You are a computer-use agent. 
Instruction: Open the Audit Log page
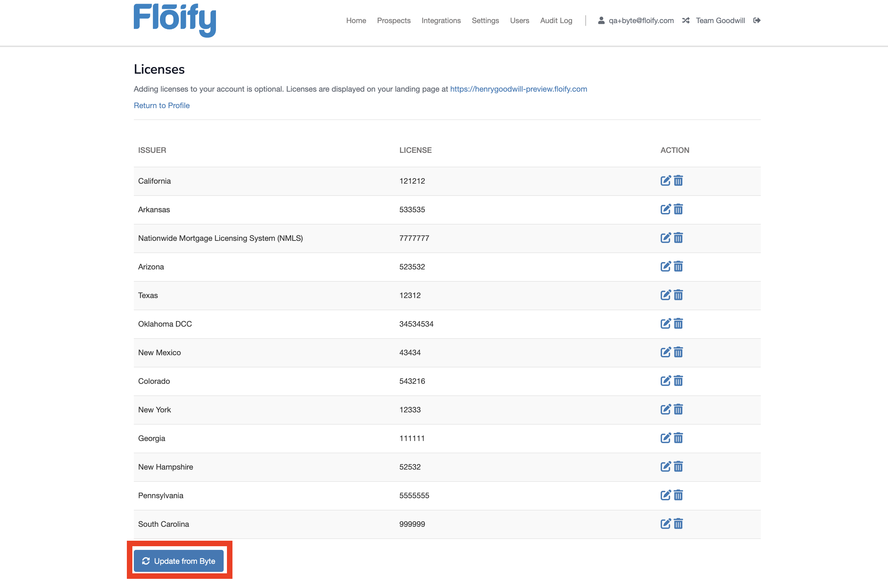(x=556, y=21)
